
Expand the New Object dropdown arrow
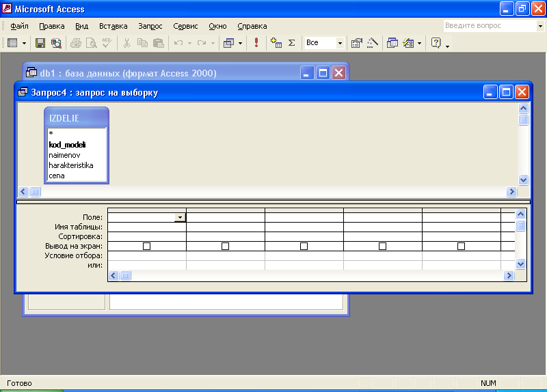click(420, 43)
